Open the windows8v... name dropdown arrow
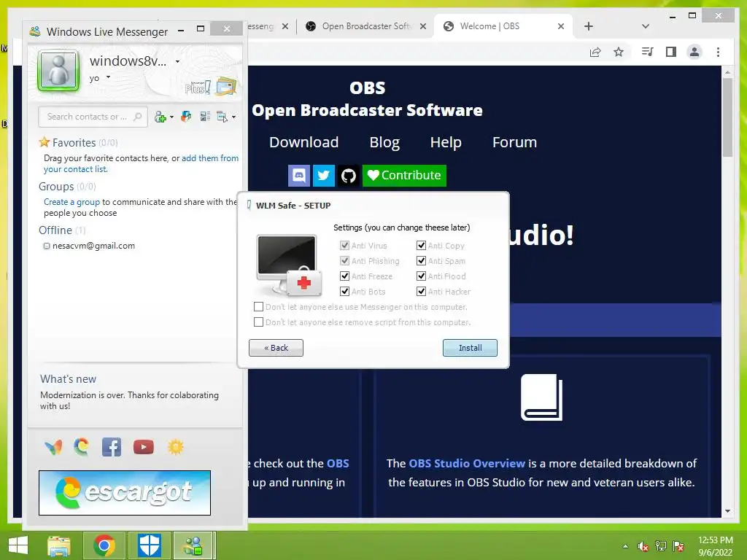747x560 pixels. [x=177, y=61]
